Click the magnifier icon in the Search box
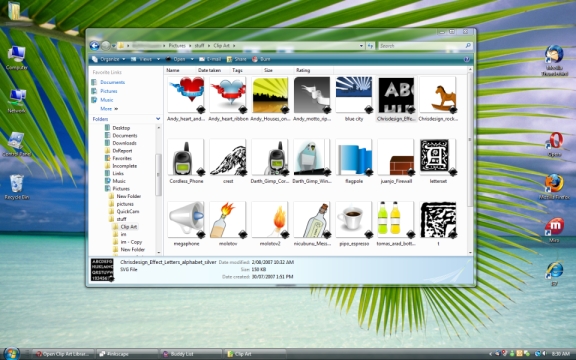Screen dimensions: 576x360 pyautogui.click(x=468, y=46)
